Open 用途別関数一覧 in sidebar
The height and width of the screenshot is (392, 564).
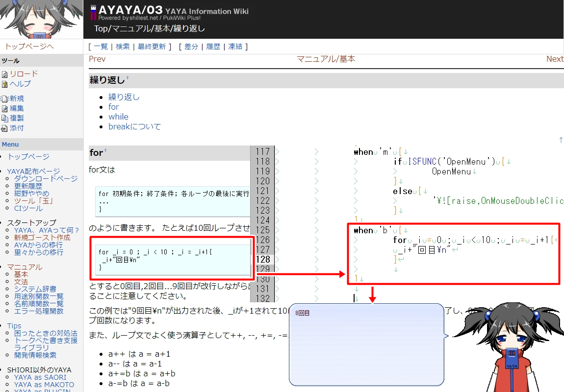pyautogui.click(x=39, y=296)
